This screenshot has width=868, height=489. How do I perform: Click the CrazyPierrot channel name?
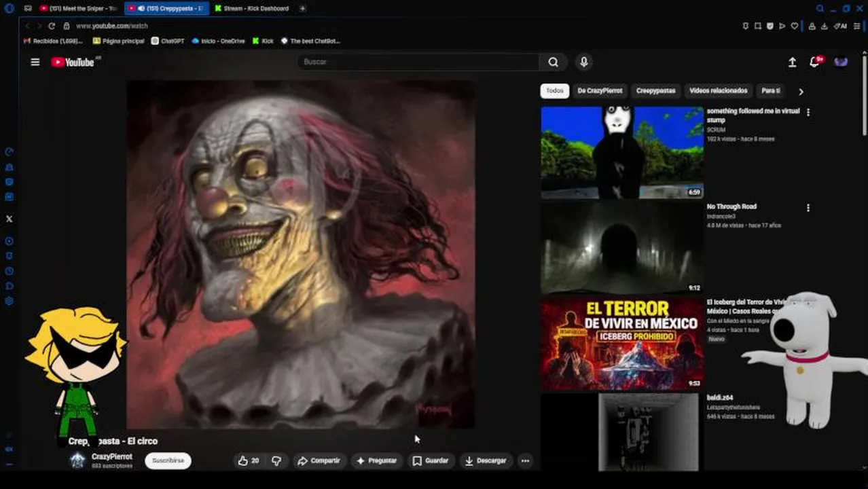click(112, 456)
